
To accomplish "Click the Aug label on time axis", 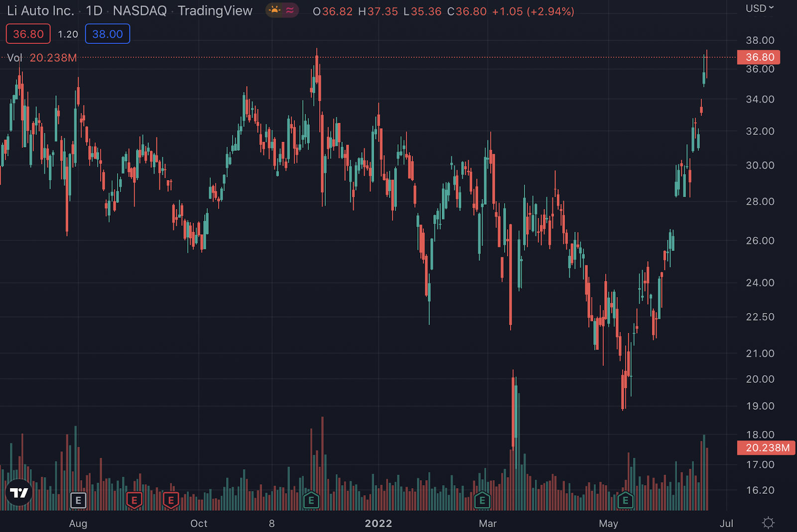I will point(78,524).
